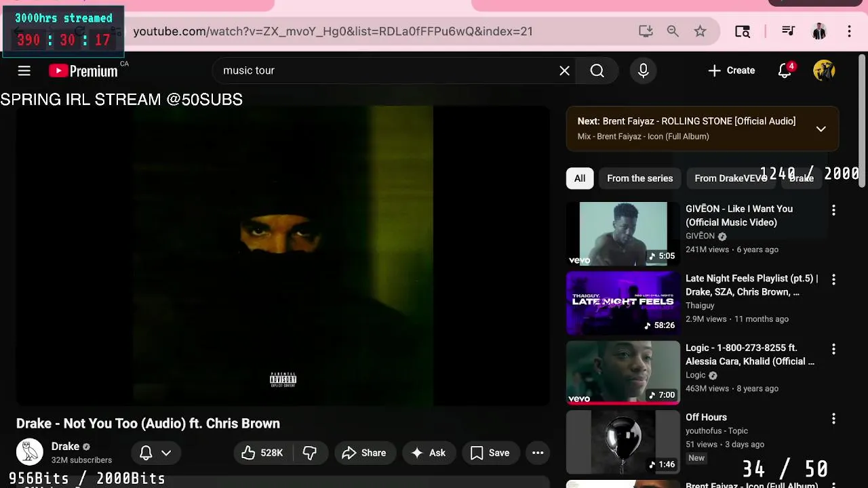Click the Mix - Brent Faiyaz playlist subtitle
Screen dimensions: 868x488
click(x=643, y=136)
